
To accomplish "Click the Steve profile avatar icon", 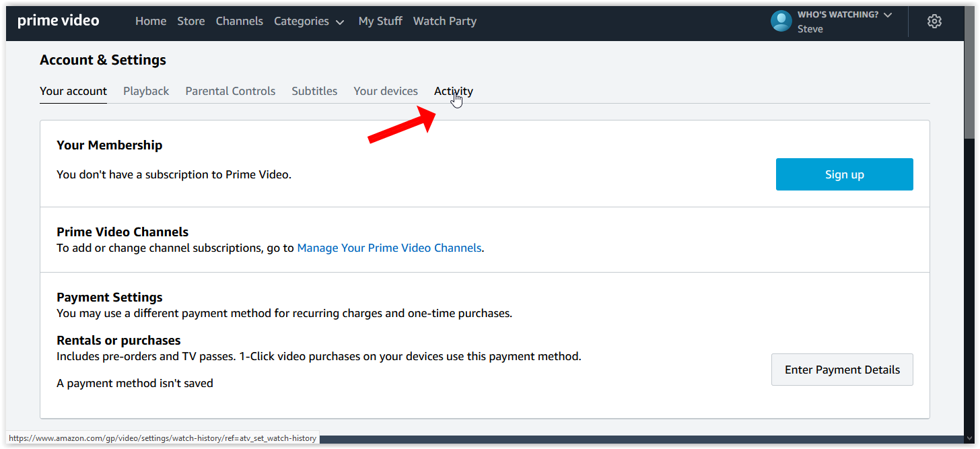I will point(781,22).
